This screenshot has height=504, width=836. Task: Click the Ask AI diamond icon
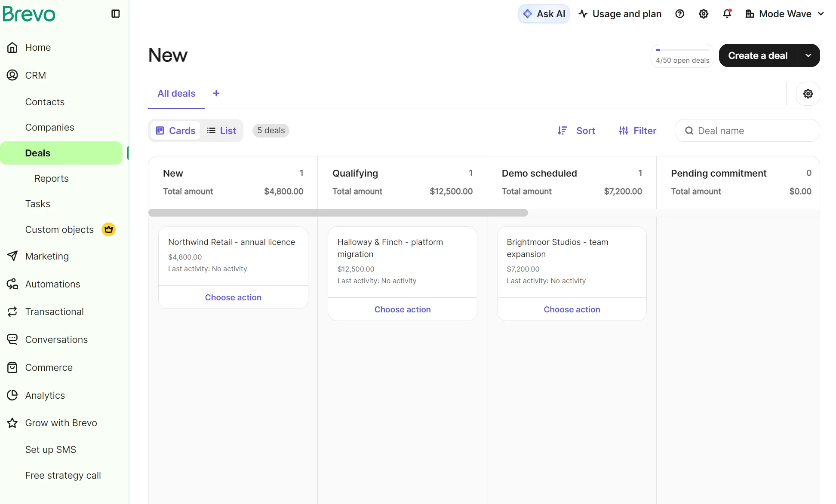pos(528,14)
